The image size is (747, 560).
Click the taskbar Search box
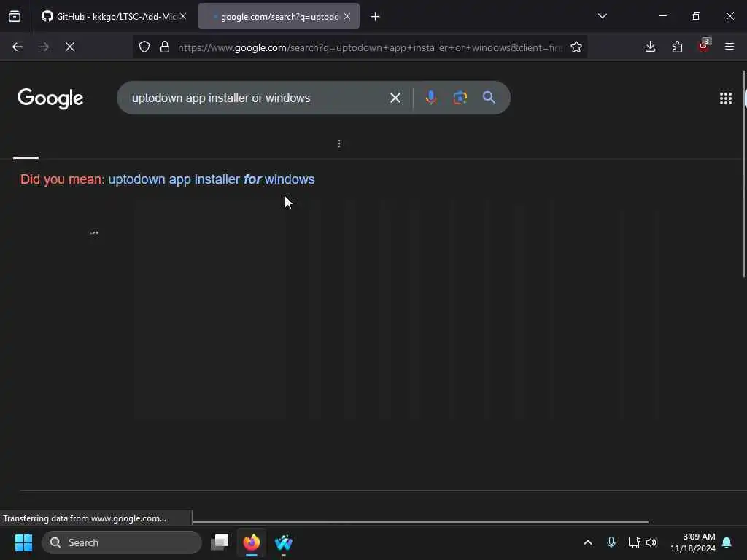(x=122, y=542)
